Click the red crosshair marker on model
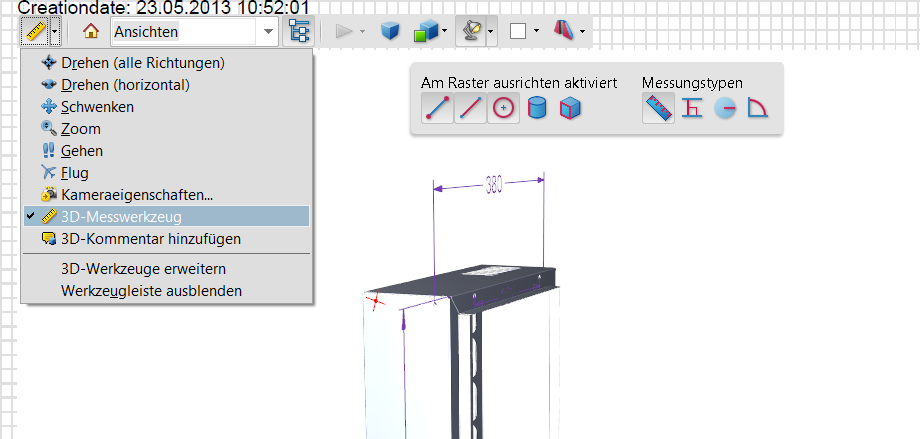 coord(376,301)
